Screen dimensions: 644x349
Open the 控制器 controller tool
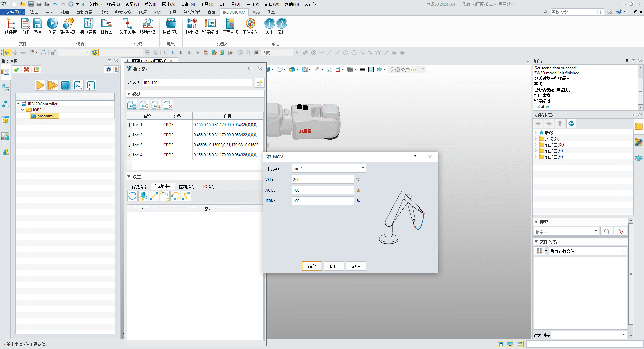pos(192,26)
